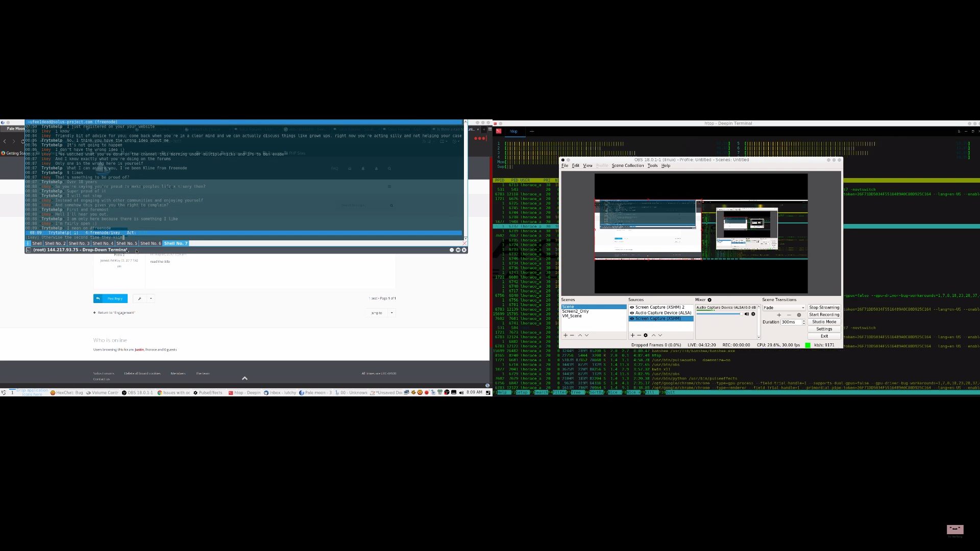Click the Post Reply wrench tools icon
Viewport: 980px width, 551px height.
click(x=139, y=298)
